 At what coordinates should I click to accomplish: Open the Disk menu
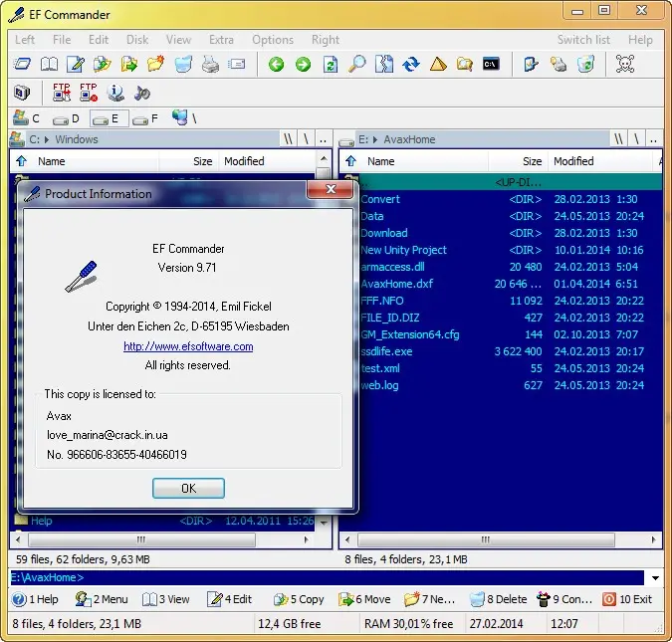tap(137, 40)
